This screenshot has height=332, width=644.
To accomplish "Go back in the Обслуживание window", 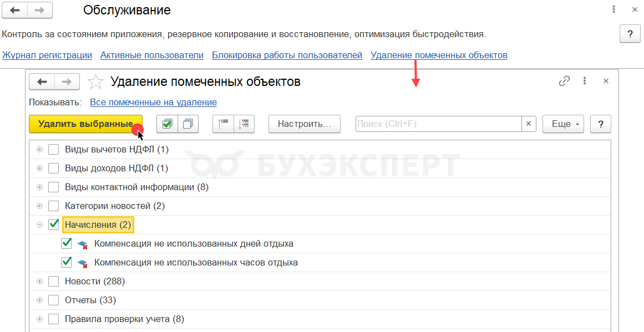I will point(15,11).
